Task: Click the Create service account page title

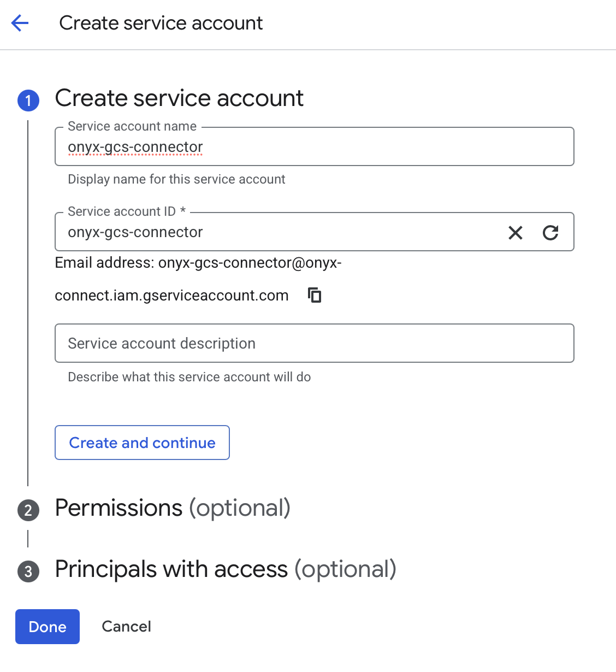Action: 161,23
